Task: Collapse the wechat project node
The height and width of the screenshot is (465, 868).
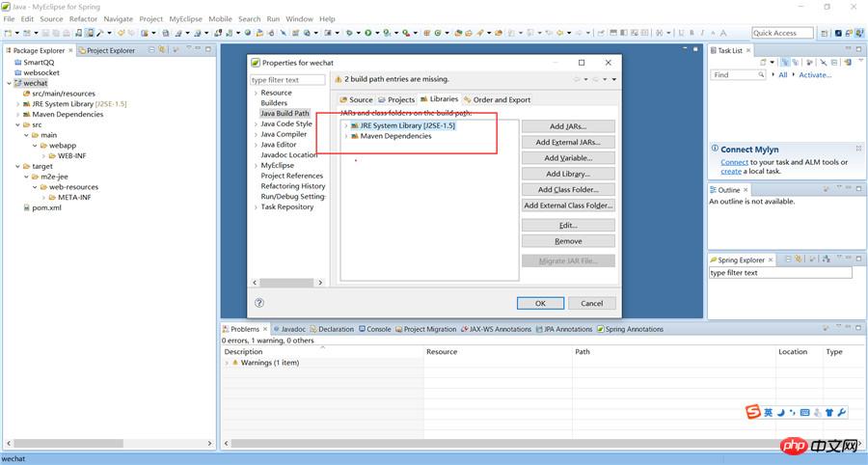Action: tap(9, 83)
